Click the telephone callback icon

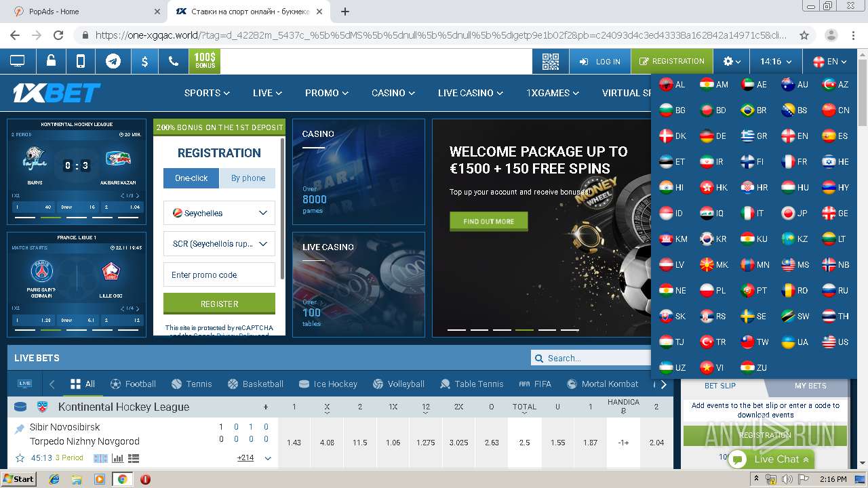coord(174,61)
